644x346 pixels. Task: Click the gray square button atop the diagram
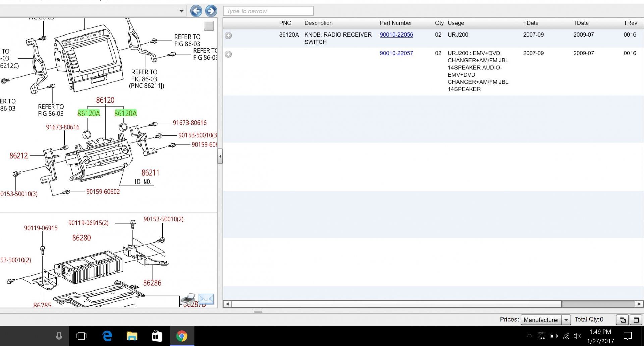(x=209, y=26)
